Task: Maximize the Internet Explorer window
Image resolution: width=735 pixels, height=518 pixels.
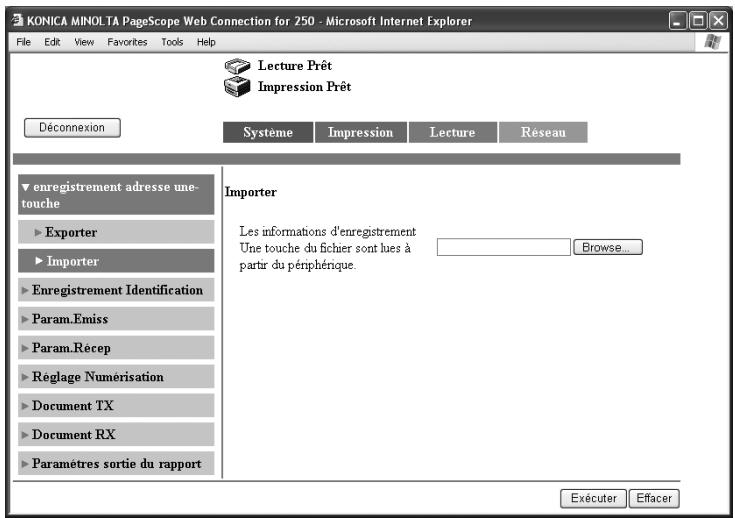Action: [698, 21]
